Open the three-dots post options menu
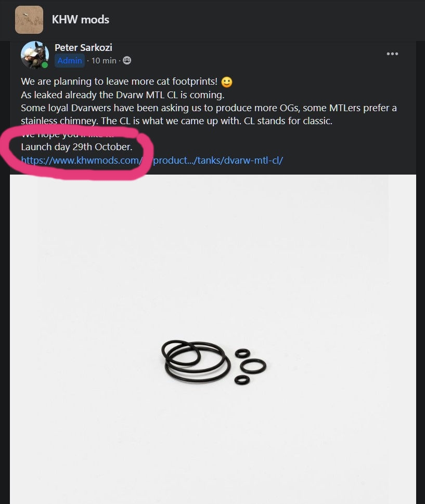Screen dimensions: 425x504 point(392,54)
